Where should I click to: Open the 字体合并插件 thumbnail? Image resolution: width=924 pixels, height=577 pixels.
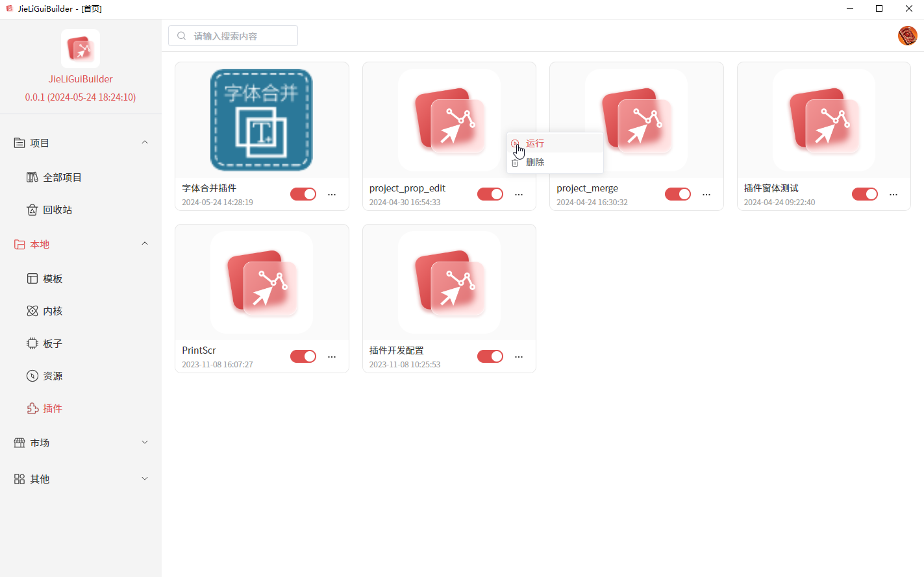[262, 120]
